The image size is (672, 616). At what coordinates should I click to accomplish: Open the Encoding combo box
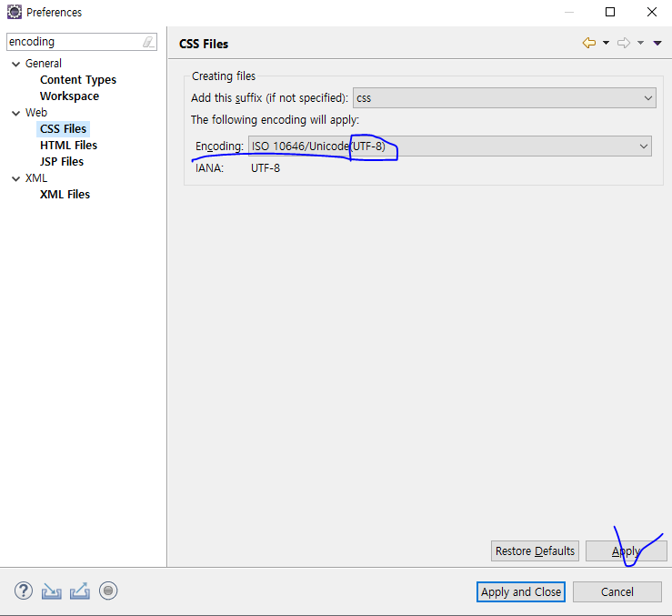tap(450, 146)
